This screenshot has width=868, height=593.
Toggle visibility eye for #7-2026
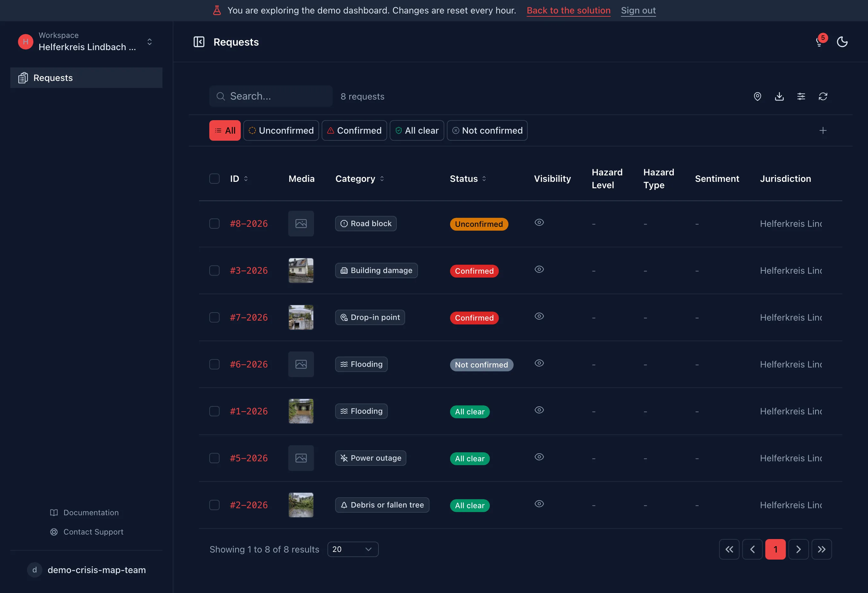pos(539,316)
